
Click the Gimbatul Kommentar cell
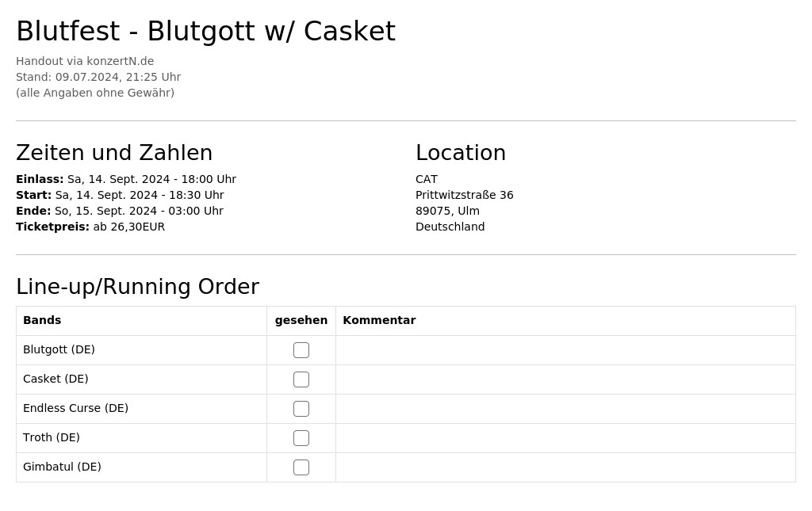coord(565,467)
